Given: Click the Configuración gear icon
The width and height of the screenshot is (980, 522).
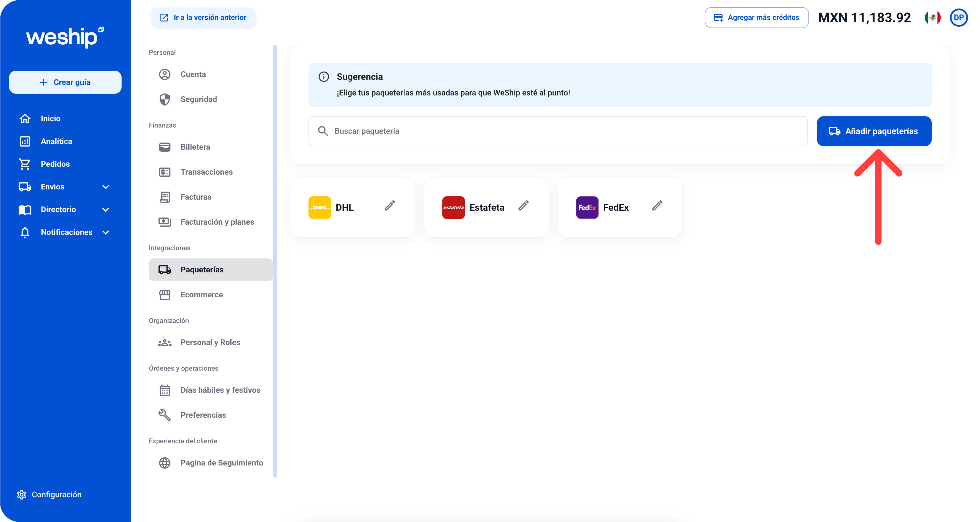Looking at the screenshot, I should click(x=22, y=495).
